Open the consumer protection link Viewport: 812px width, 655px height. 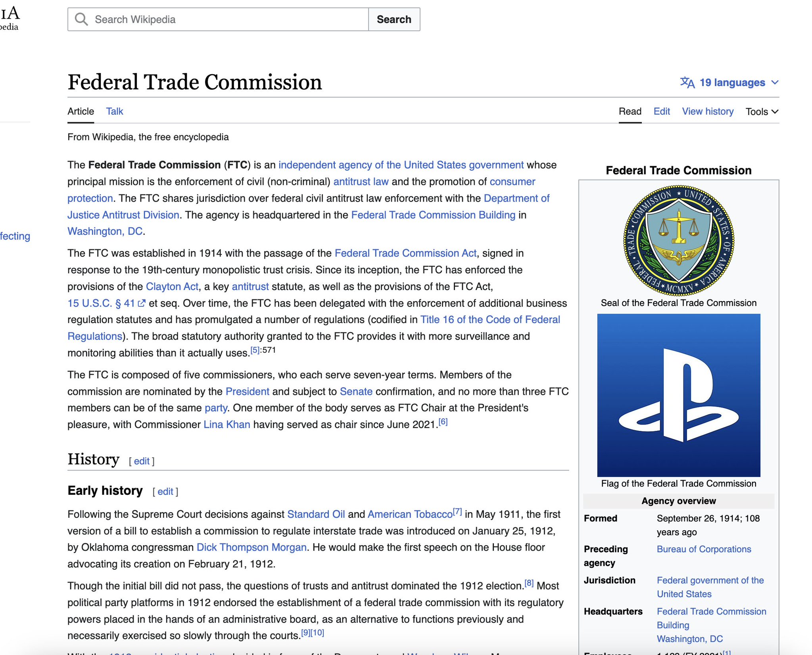click(x=513, y=182)
